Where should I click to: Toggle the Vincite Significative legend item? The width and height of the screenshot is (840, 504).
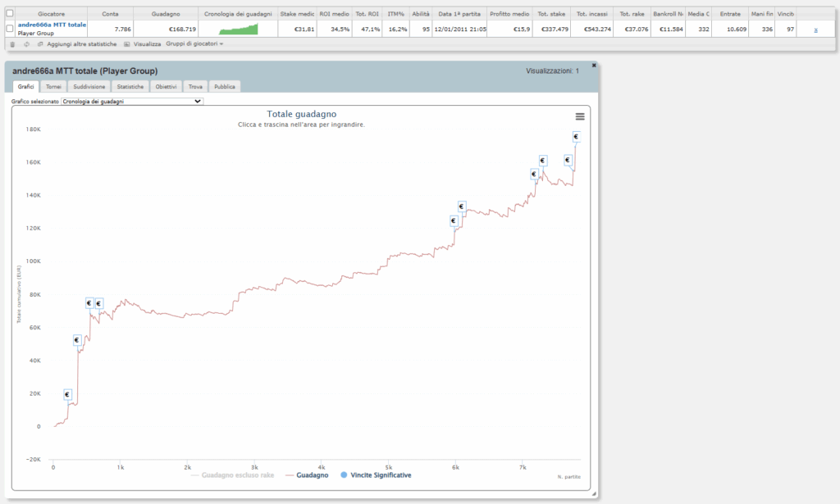click(x=376, y=475)
